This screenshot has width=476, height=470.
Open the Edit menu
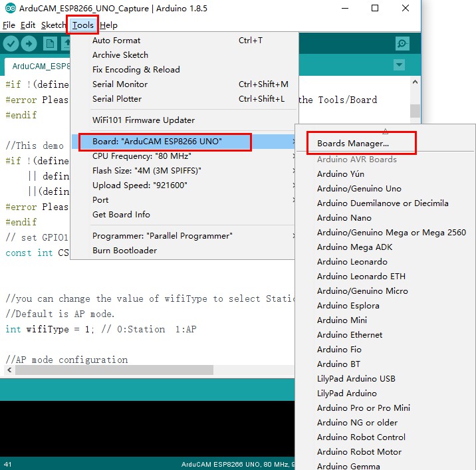(28, 25)
